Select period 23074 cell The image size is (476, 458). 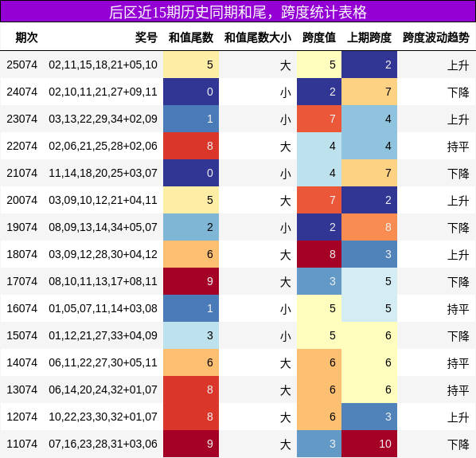click(21, 119)
